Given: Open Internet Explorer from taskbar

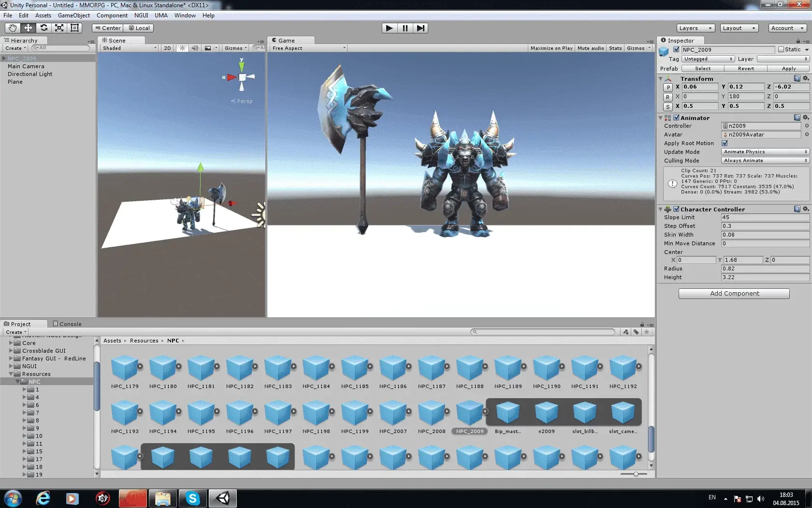Looking at the screenshot, I should [x=43, y=498].
